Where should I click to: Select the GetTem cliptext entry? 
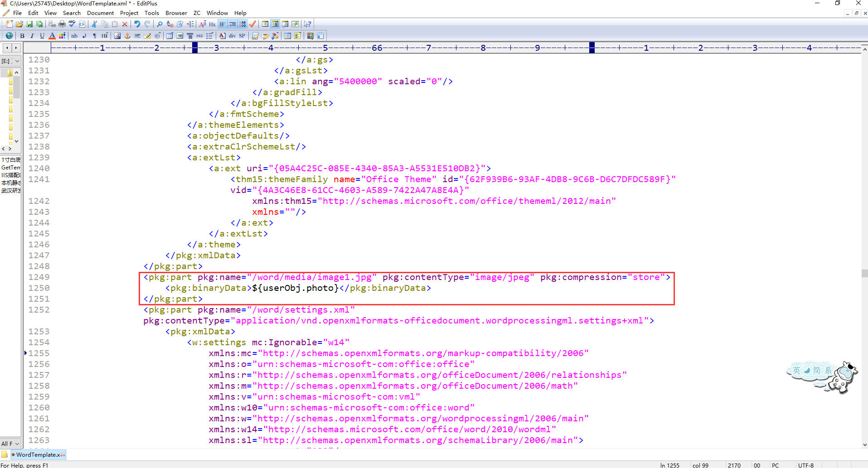coord(10,167)
